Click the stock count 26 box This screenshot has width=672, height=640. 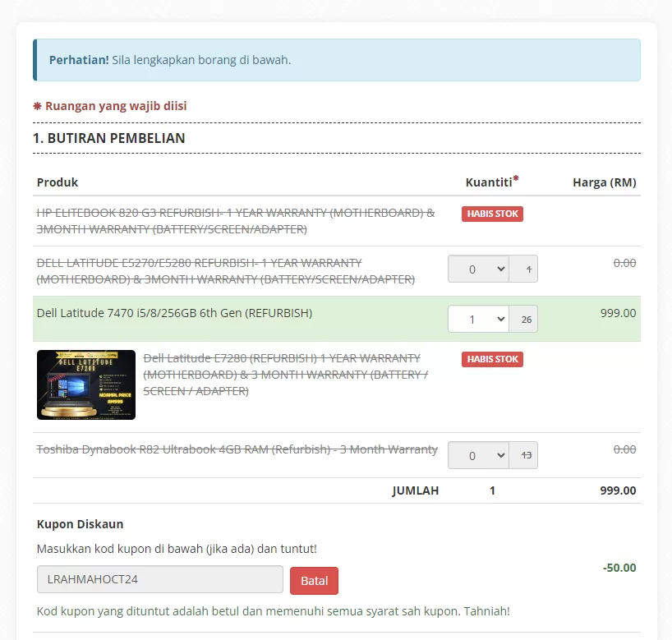523,319
